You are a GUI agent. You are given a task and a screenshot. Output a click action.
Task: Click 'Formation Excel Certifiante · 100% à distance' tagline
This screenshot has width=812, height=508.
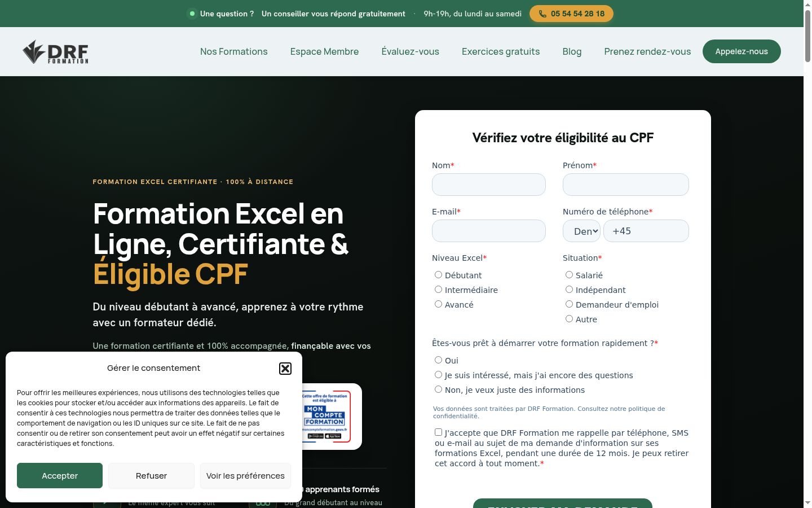tap(193, 182)
